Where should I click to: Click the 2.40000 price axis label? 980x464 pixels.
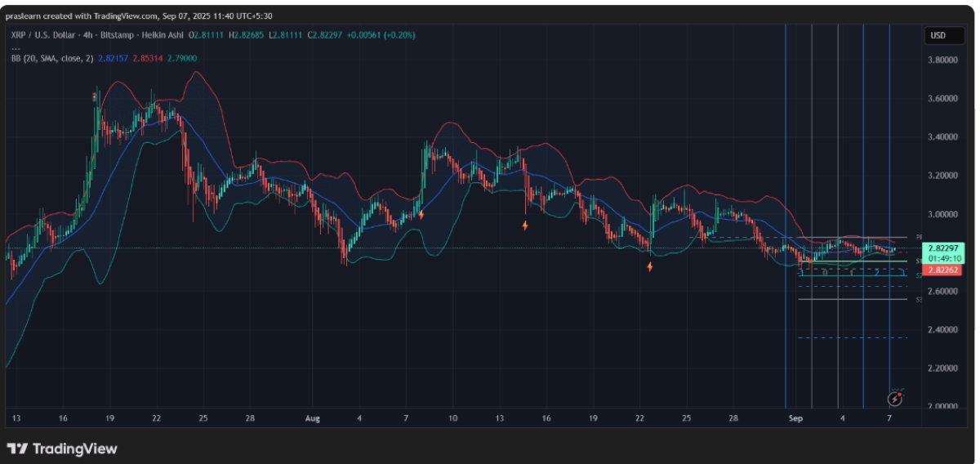(x=942, y=329)
